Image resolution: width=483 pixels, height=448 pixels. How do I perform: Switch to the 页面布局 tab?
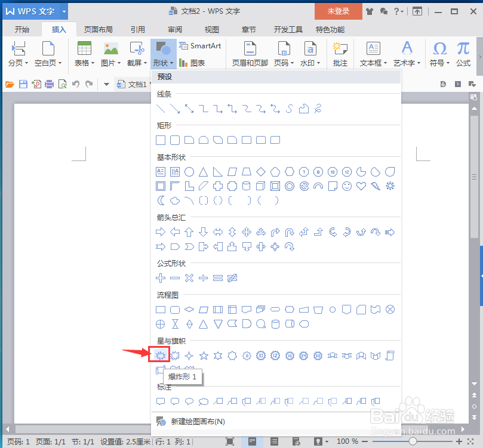click(x=99, y=30)
